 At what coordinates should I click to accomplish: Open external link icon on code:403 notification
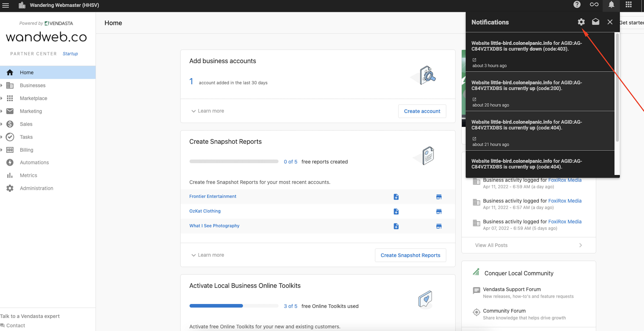pyautogui.click(x=474, y=60)
